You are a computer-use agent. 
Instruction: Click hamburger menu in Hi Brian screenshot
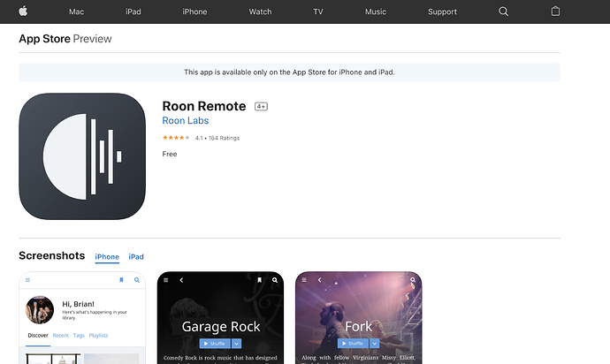pyautogui.click(x=27, y=280)
